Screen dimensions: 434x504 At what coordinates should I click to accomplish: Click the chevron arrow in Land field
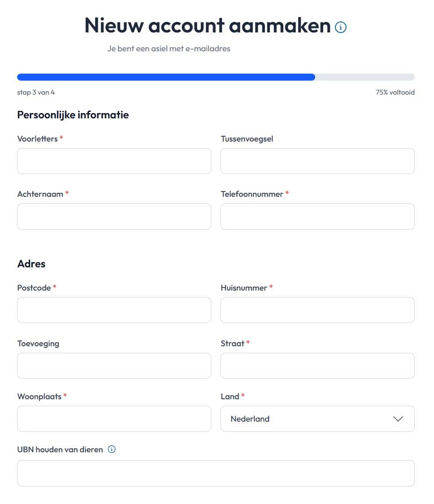[398, 419]
